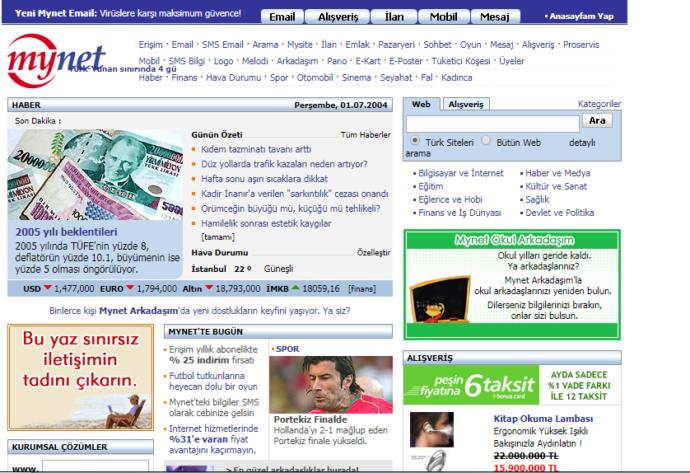Open the İlan top tab
The image size is (690, 473).
click(x=394, y=17)
